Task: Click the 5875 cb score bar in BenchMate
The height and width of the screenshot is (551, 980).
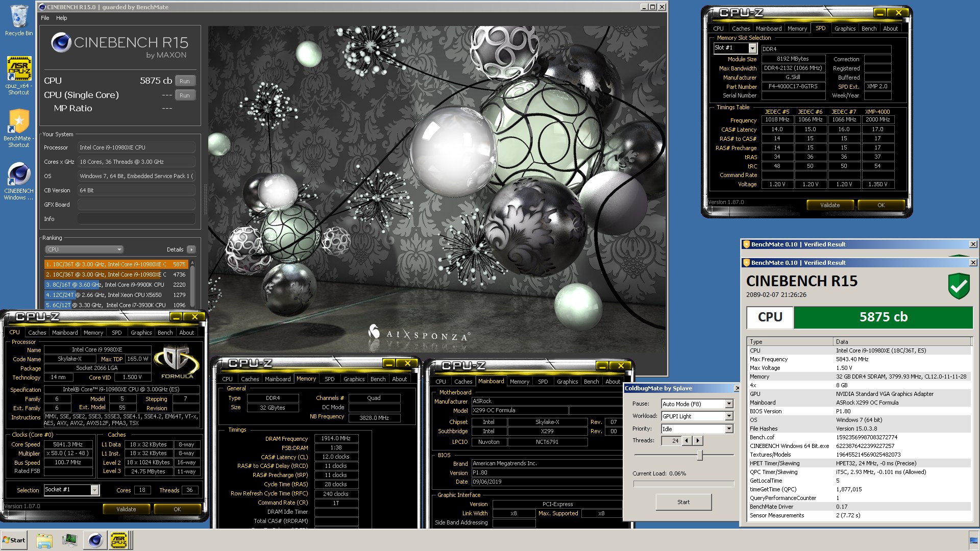Action: tap(883, 317)
